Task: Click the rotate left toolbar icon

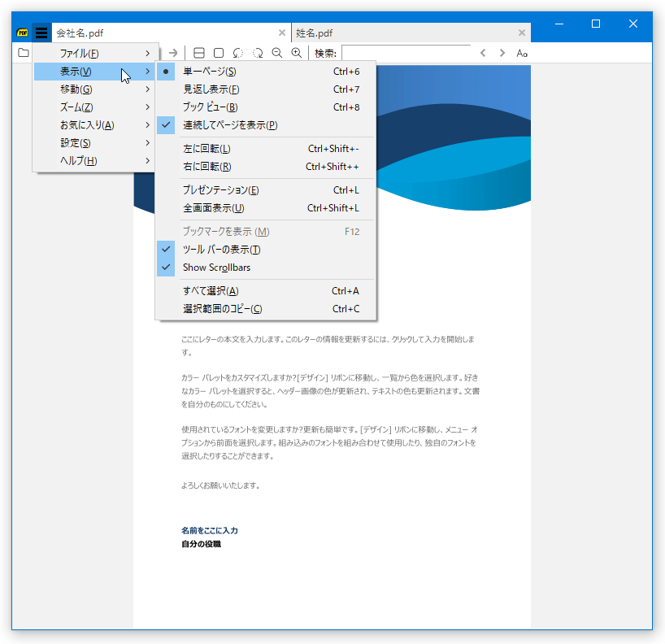Action: (x=238, y=53)
